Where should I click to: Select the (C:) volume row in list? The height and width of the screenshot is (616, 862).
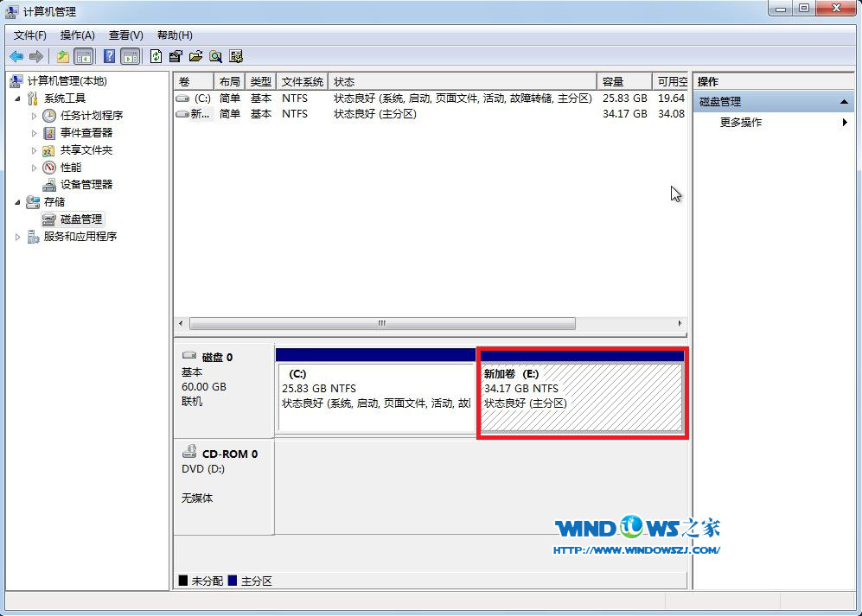431,98
